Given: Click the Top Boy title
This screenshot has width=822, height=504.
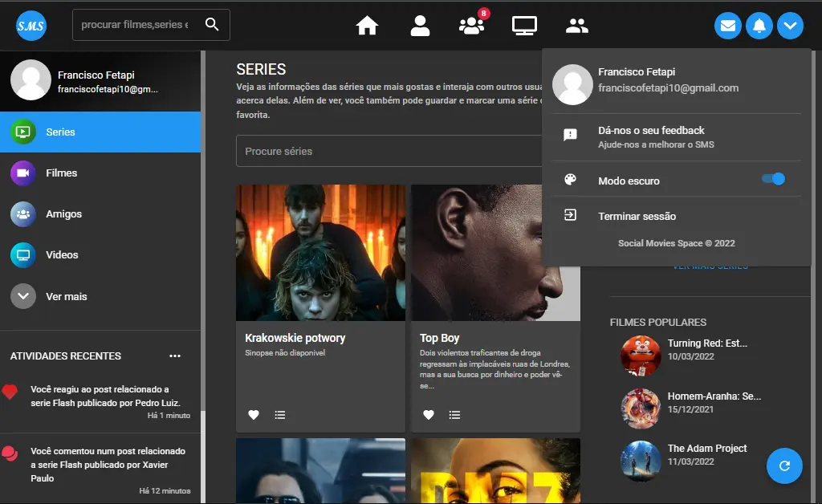Looking at the screenshot, I should pos(439,338).
